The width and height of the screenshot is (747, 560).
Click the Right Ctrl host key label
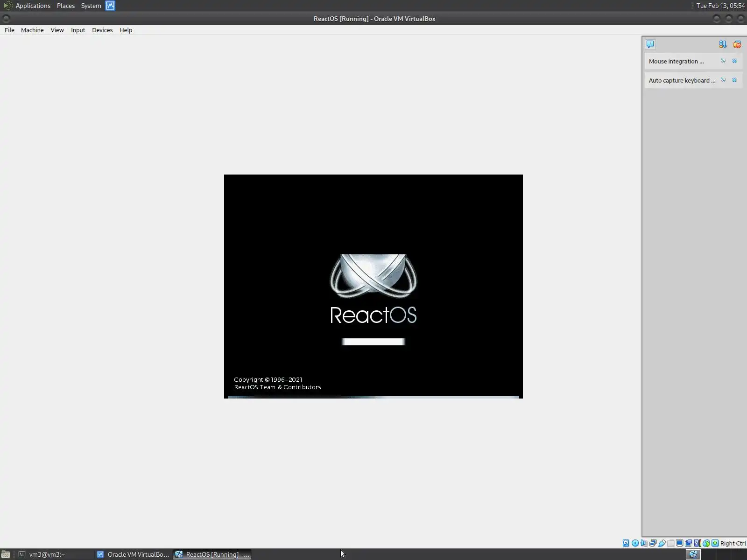(733, 543)
